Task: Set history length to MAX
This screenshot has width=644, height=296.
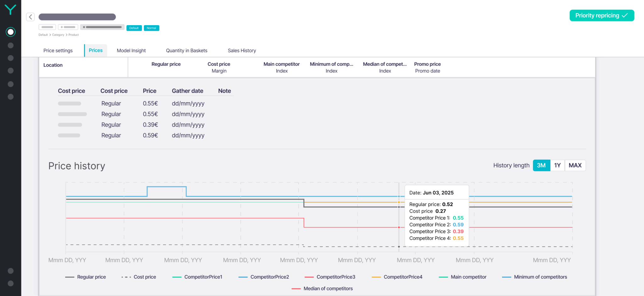Action: click(x=575, y=165)
